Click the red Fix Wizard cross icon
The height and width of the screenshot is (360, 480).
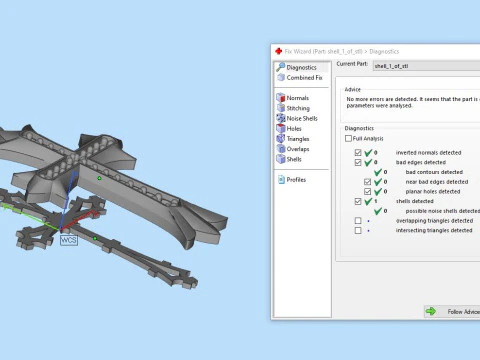click(x=279, y=51)
